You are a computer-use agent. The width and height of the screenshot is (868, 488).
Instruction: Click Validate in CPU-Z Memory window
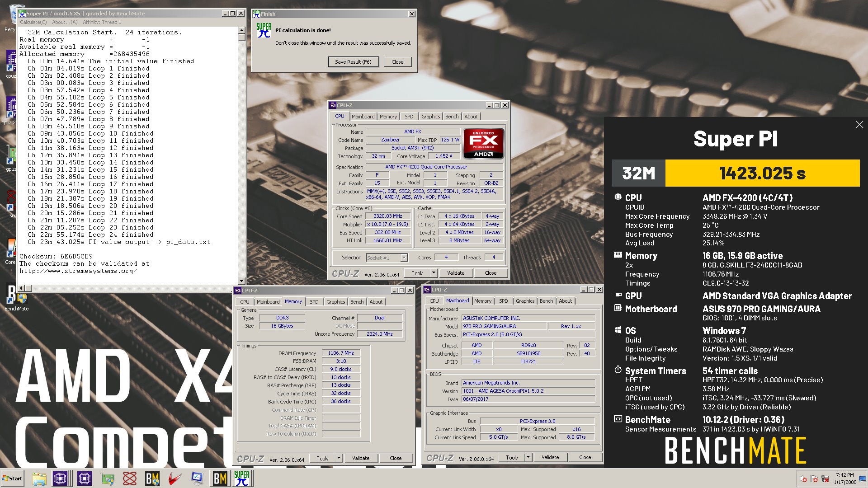pos(361,458)
